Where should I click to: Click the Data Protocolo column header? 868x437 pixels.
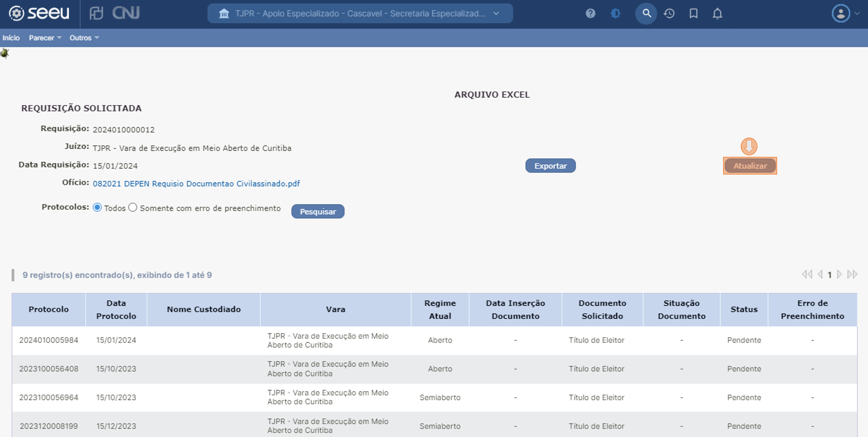click(116, 310)
